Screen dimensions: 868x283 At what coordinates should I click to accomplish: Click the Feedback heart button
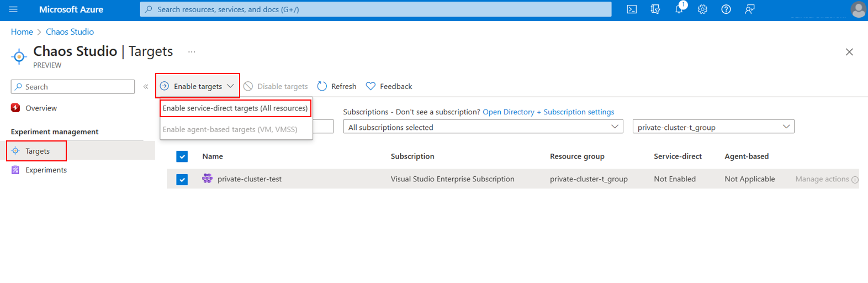click(389, 86)
